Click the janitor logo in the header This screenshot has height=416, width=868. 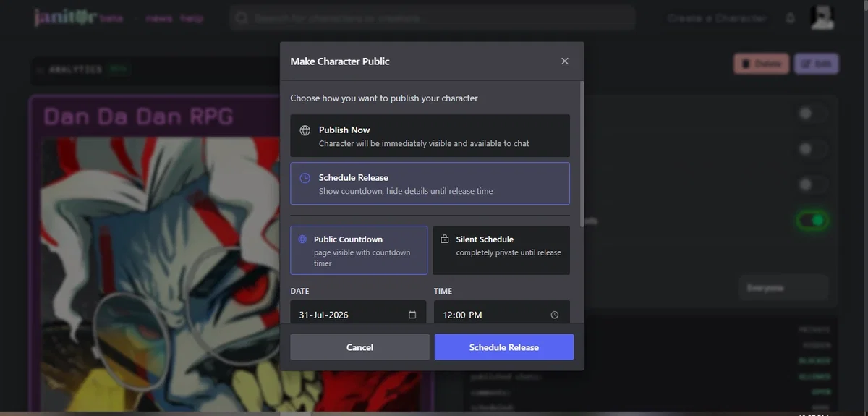(65, 18)
